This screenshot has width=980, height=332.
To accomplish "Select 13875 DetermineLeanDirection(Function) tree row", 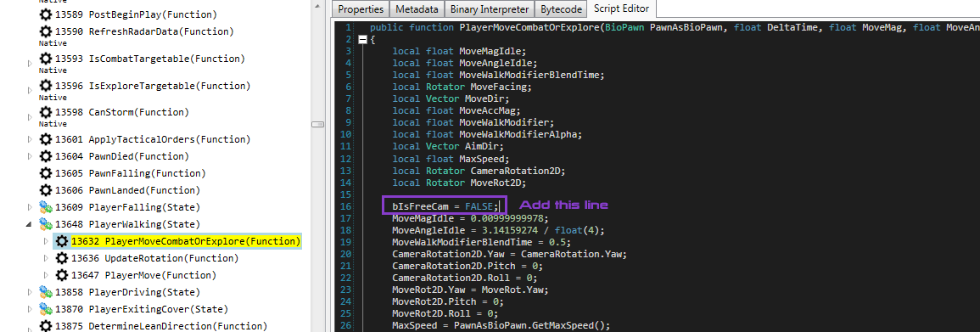I will pyautogui.click(x=160, y=326).
